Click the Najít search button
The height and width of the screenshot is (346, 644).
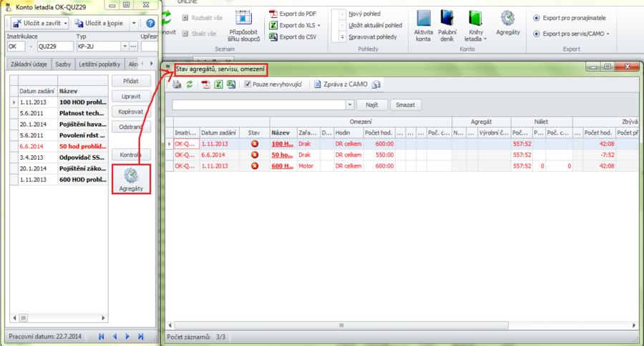pyautogui.click(x=371, y=105)
